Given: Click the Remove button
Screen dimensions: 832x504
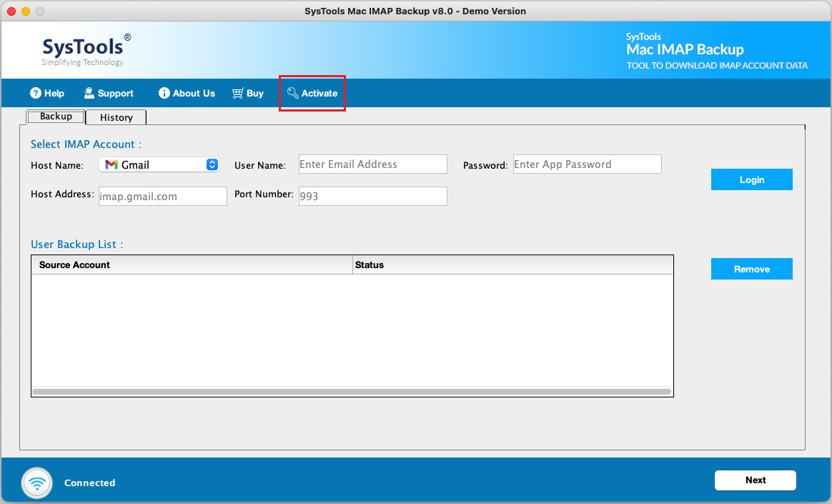Looking at the screenshot, I should point(752,269).
